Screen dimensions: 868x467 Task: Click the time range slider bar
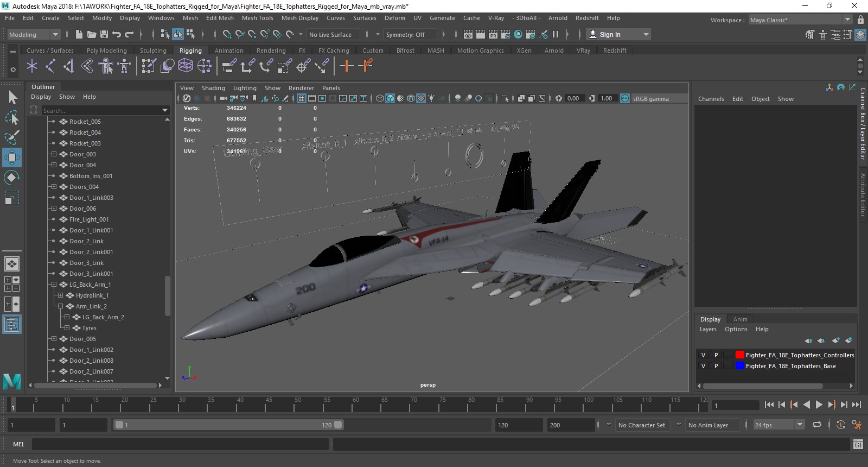point(228,425)
